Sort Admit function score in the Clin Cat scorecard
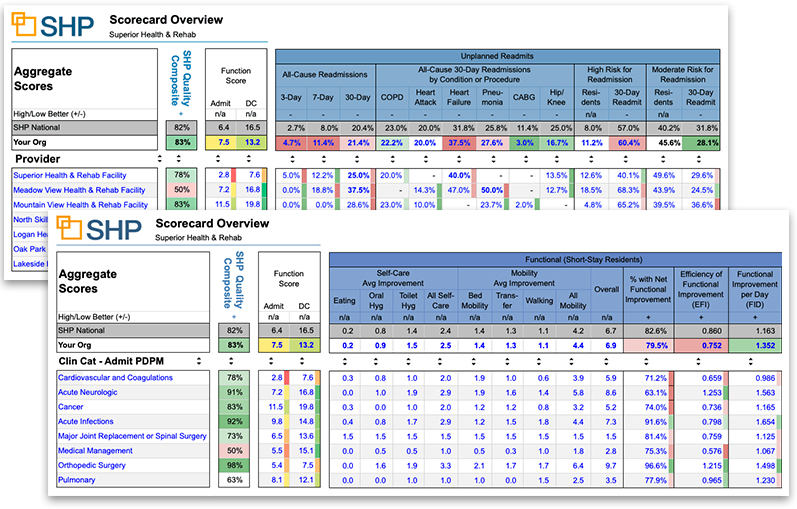 click(x=271, y=362)
